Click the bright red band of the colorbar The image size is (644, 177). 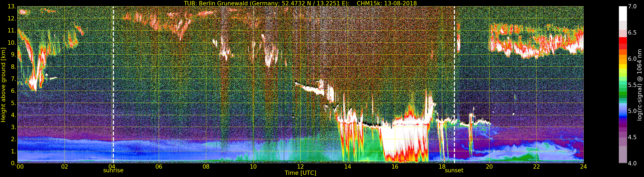[x=623, y=40]
